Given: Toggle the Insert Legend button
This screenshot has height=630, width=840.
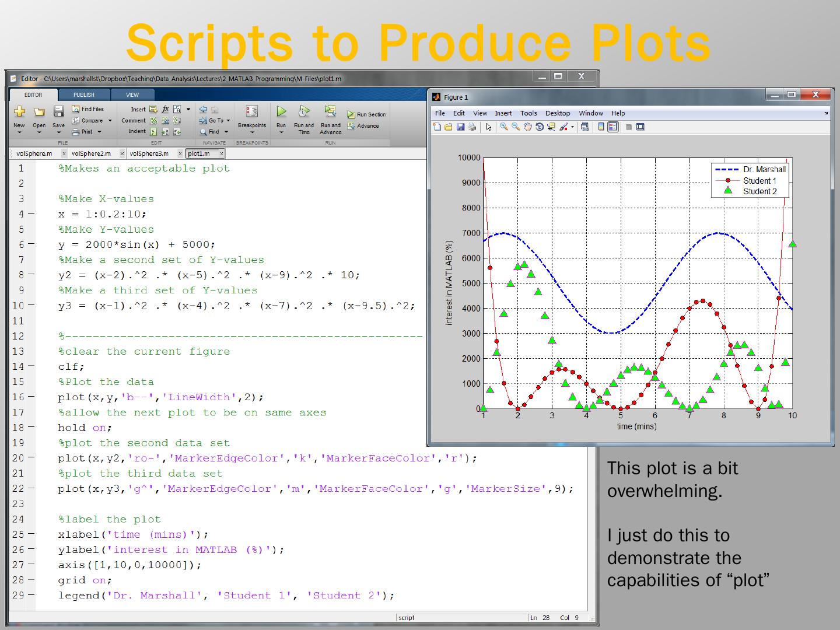Looking at the screenshot, I should tap(612, 127).
